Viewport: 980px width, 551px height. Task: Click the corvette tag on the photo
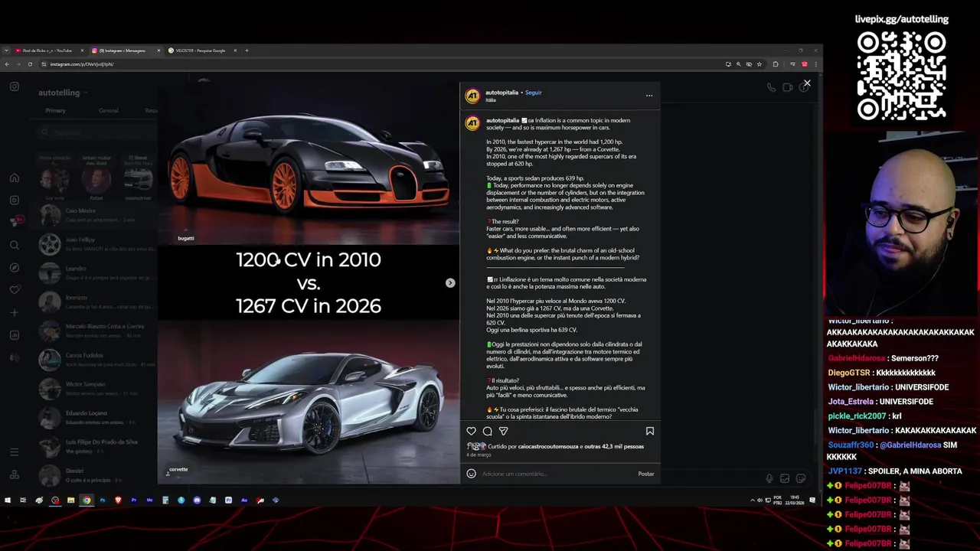coord(178,469)
